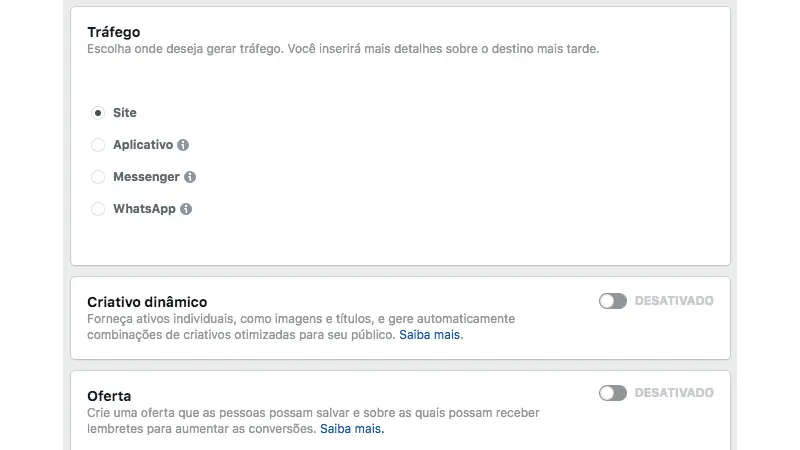Select the Messenger radio button
Screen dimensions: 800x450
[98, 177]
